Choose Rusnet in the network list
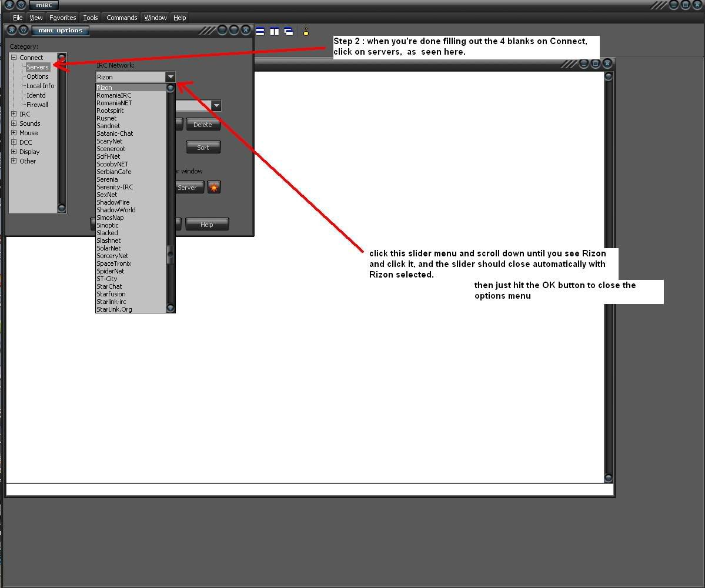 [x=131, y=118]
